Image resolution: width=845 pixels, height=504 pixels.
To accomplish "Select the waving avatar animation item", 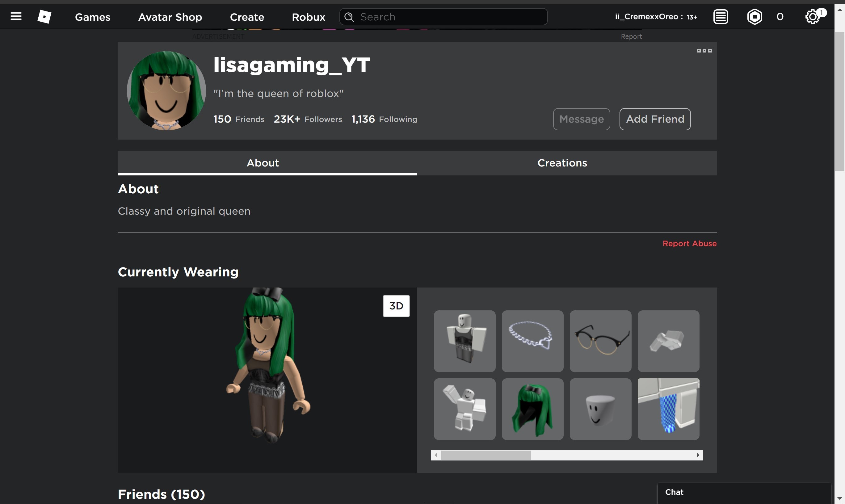I will pos(464,409).
